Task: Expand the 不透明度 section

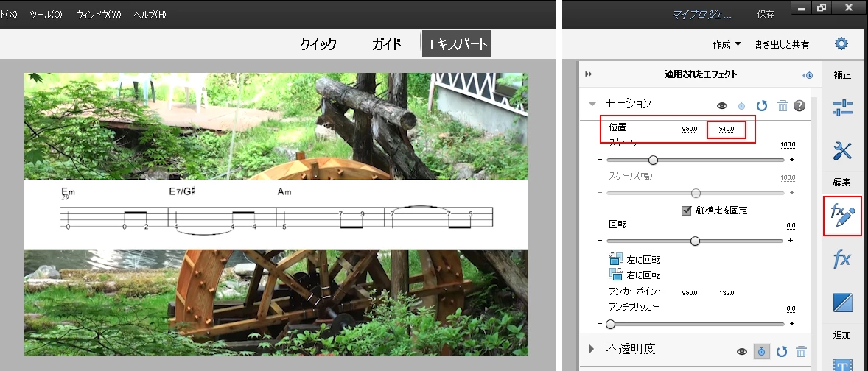Action: coord(592,349)
